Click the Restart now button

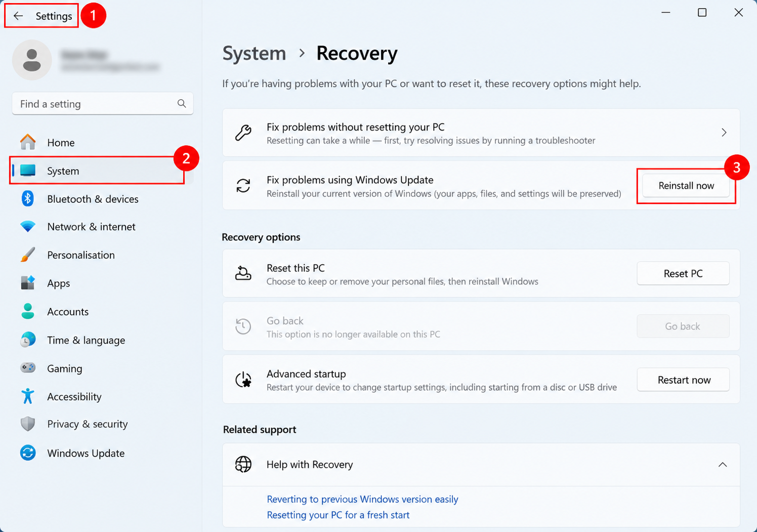[x=683, y=380]
